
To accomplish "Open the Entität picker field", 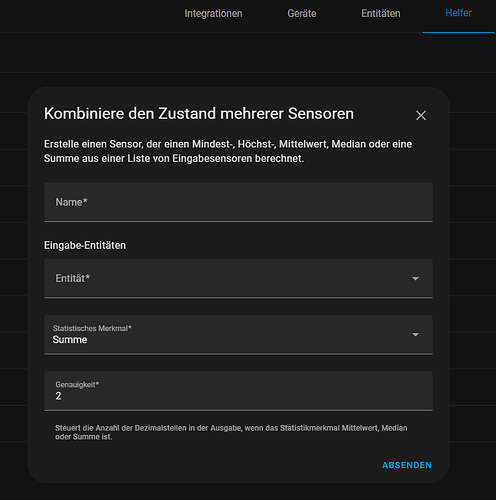I will point(238,278).
